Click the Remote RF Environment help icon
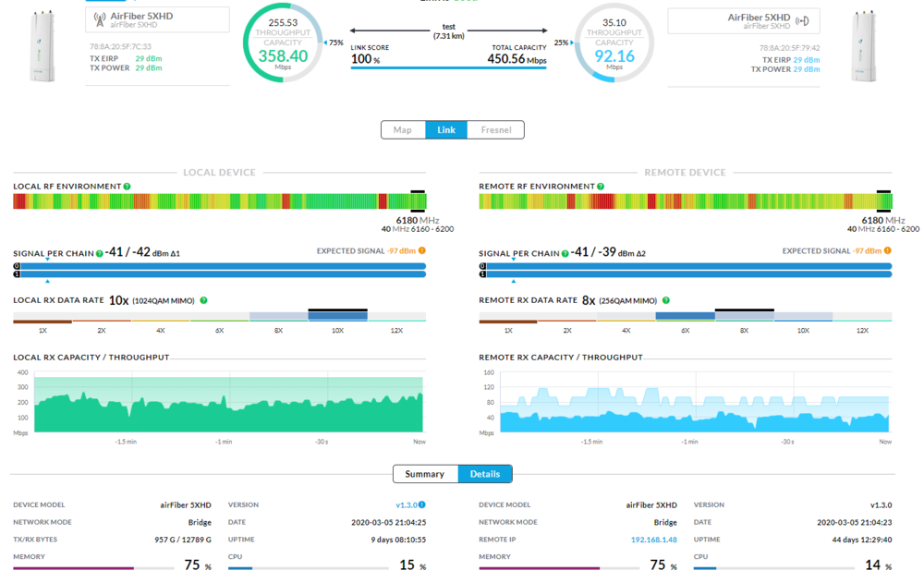924x583 pixels. (x=601, y=187)
